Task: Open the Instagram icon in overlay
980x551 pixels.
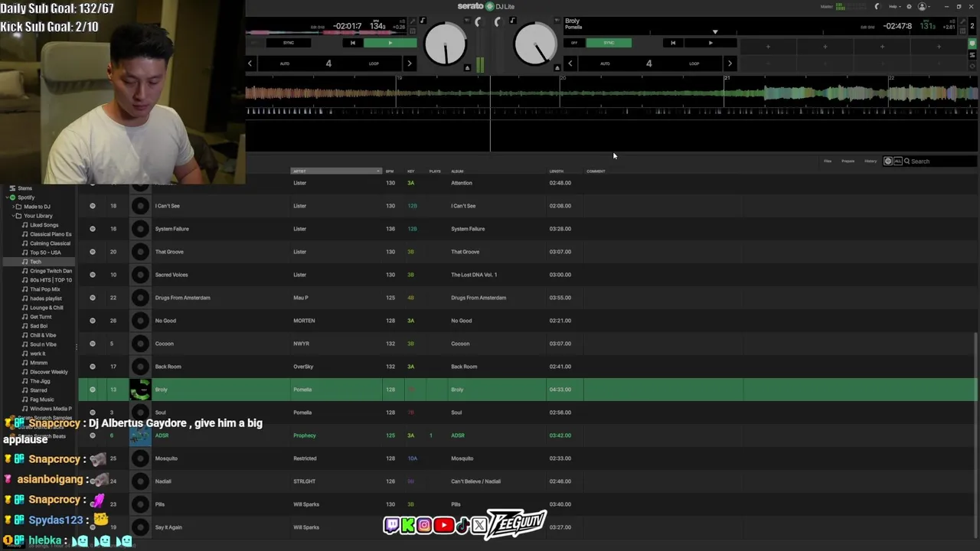Action: pos(424,525)
